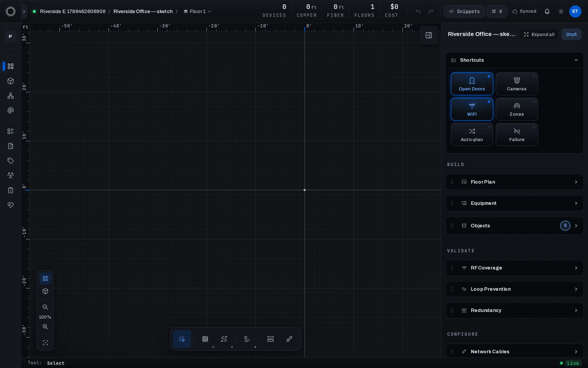Open the clipboard checklist icon in sidebar
The height and width of the screenshot is (368, 588).
(x=10, y=190)
